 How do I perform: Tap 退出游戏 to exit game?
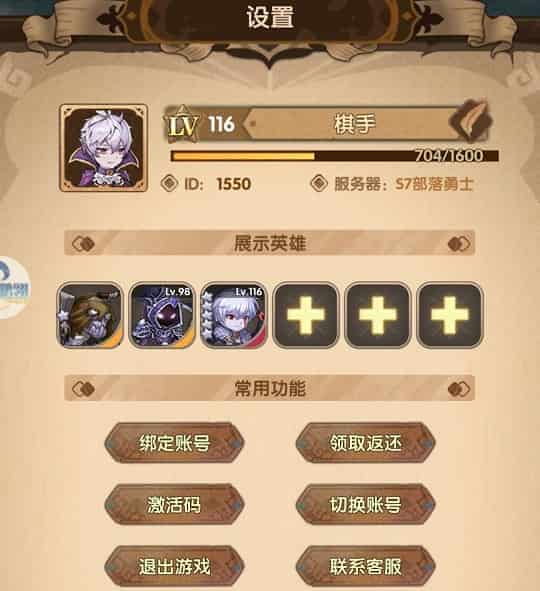click(174, 567)
